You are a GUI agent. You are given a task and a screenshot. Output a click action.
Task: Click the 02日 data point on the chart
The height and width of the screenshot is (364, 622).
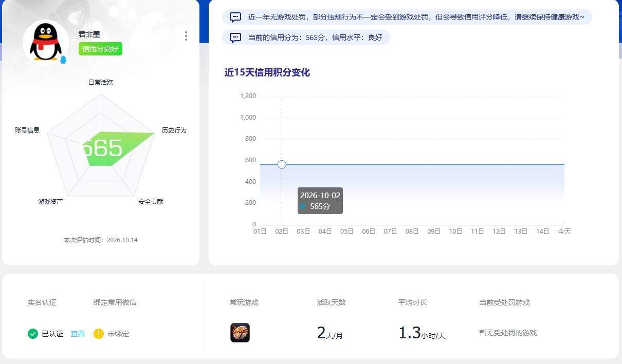point(282,164)
